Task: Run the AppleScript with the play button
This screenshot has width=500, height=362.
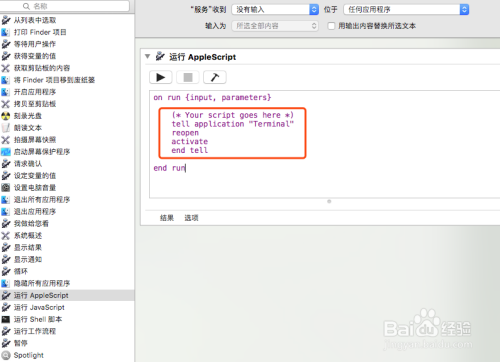Action: pos(161,77)
